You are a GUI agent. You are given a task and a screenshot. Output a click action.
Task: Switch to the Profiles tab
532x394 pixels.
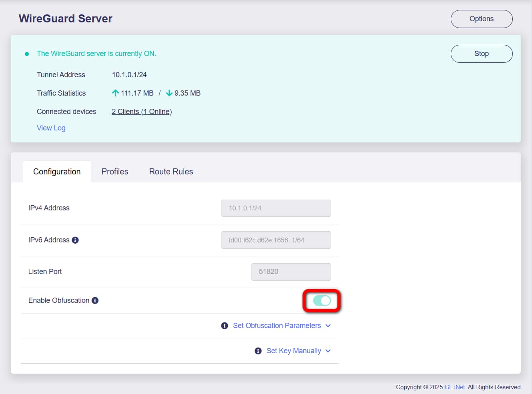click(x=115, y=172)
